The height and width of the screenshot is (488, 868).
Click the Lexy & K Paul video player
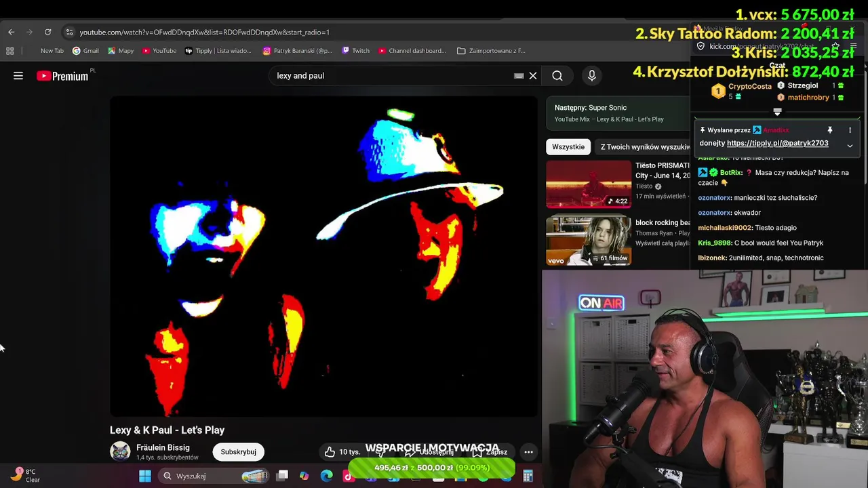tap(323, 256)
